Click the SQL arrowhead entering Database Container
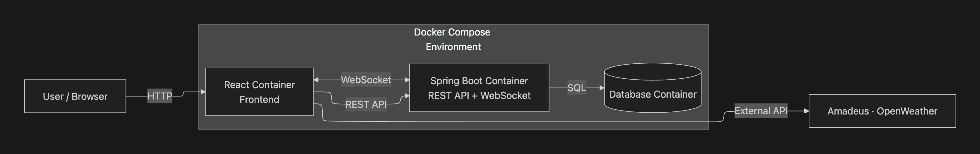The image size is (980, 154). 602,88
